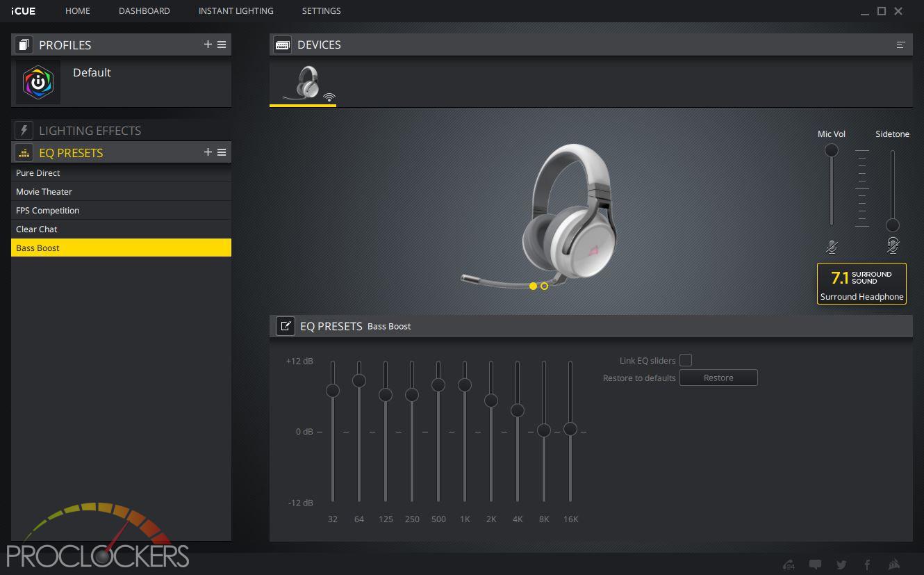Click the hollow yellow dot on headset
The image size is (924, 575).
tap(544, 286)
